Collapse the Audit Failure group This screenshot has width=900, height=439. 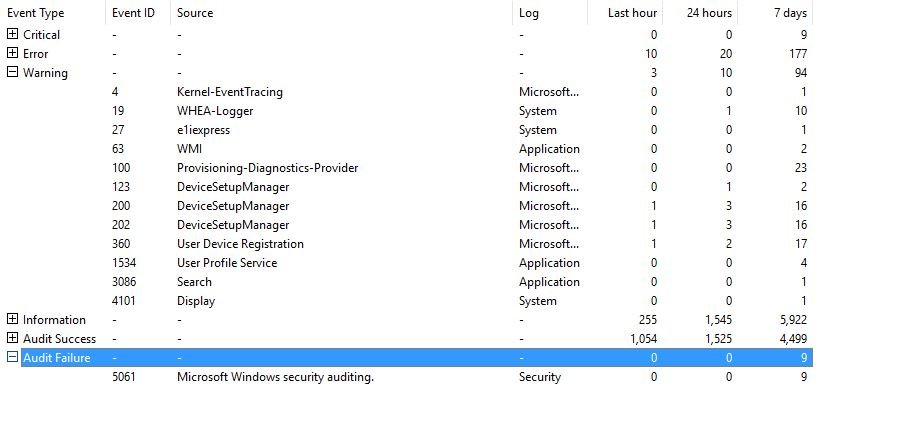pyautogui.click(x=12, y=357)
